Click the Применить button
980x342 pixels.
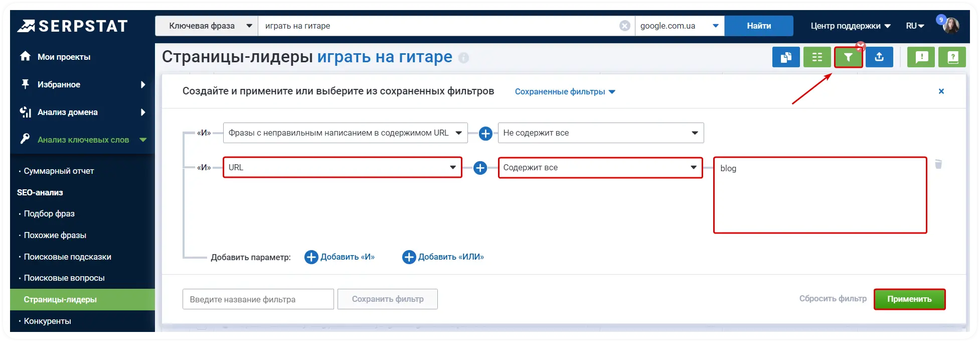click(909, 299)
